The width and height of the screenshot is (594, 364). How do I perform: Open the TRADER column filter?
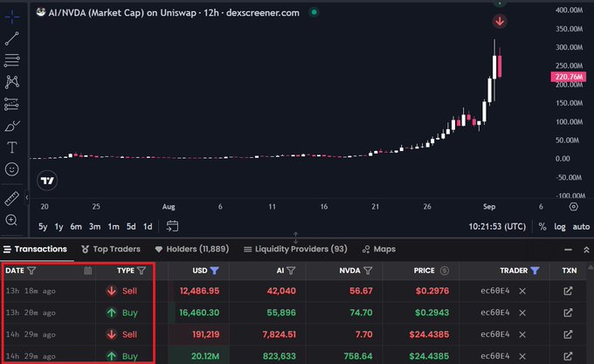click(x=535, y=271)
